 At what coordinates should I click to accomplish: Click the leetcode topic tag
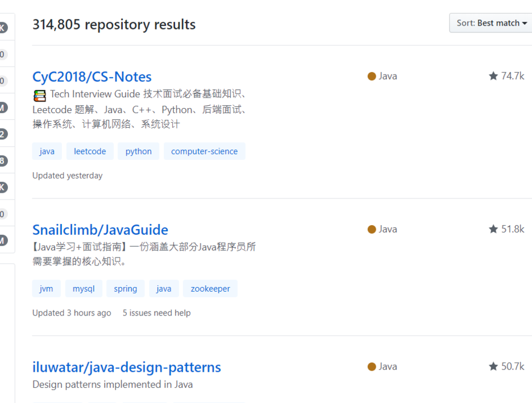coord(90,151)
